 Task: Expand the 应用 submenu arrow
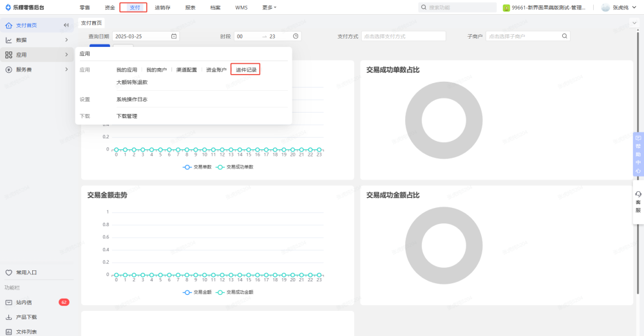[66, 55]
